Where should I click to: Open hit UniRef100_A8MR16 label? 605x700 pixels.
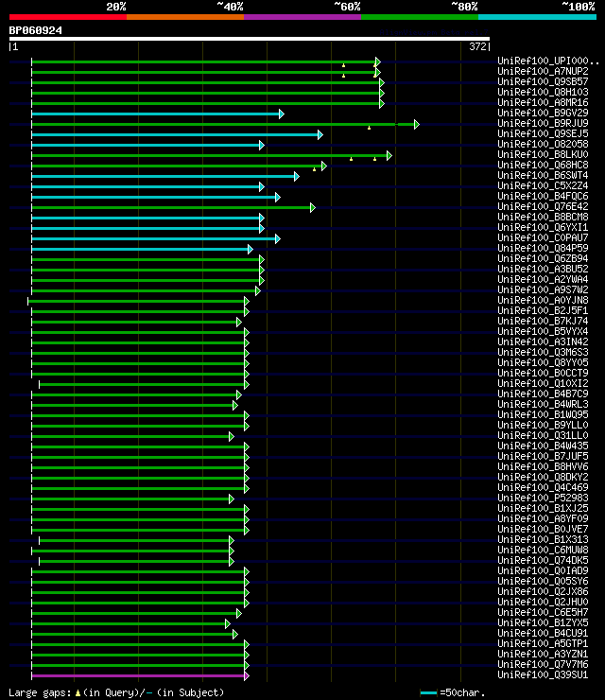point(543,103)
